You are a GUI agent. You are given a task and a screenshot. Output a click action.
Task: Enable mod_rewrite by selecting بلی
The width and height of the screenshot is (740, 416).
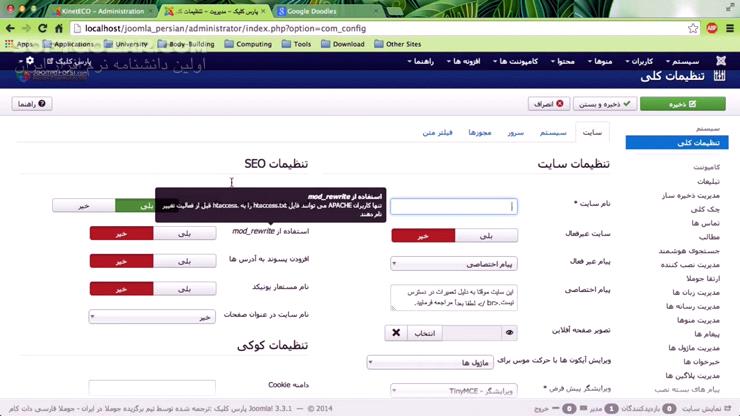point(185,233)
